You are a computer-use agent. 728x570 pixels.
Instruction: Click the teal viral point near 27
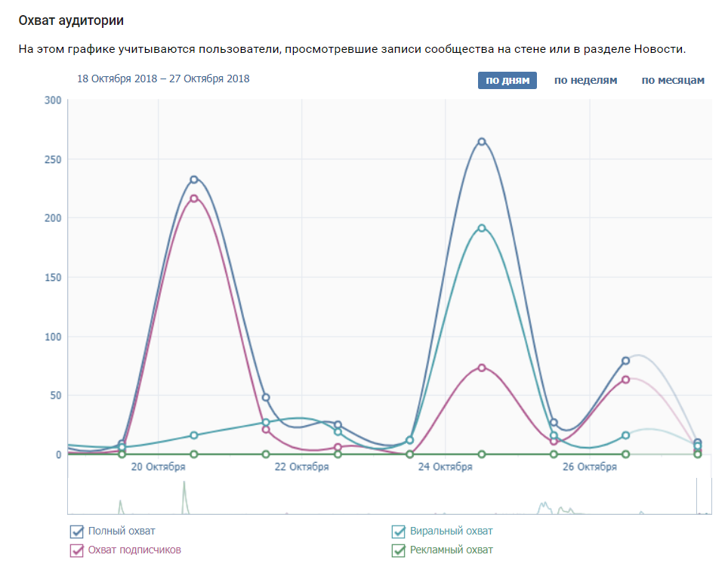pyautogui.click(x=266, y=422)
